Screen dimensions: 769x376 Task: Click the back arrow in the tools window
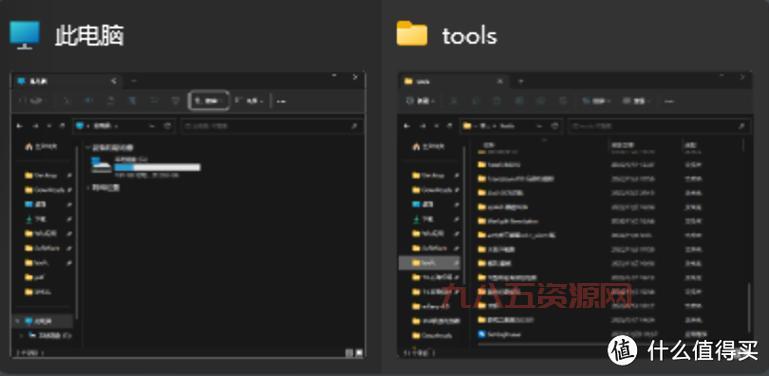click(407, 126)
